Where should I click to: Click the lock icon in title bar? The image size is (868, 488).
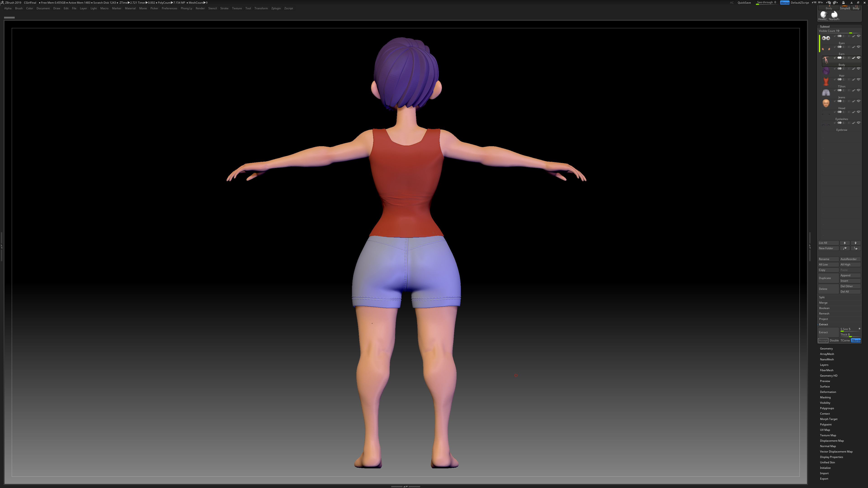coord(843,2)
